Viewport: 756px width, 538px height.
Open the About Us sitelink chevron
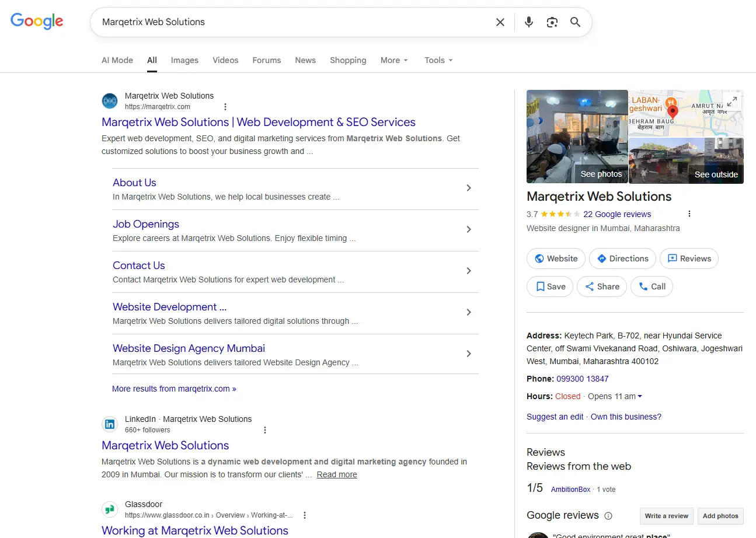pyautogui.click(x=468, y=188)
